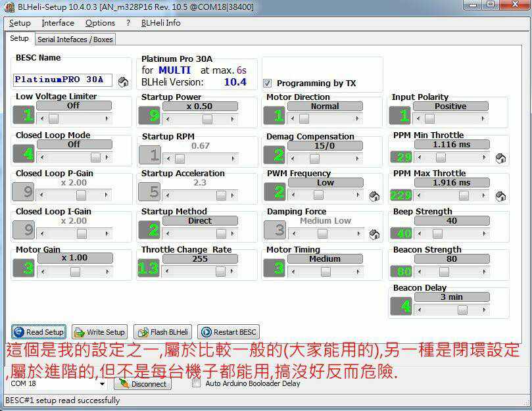Viewport: 532px width, 411px height.
Task: Open the BLHeli Info menu
Action: tap(160, 23)
